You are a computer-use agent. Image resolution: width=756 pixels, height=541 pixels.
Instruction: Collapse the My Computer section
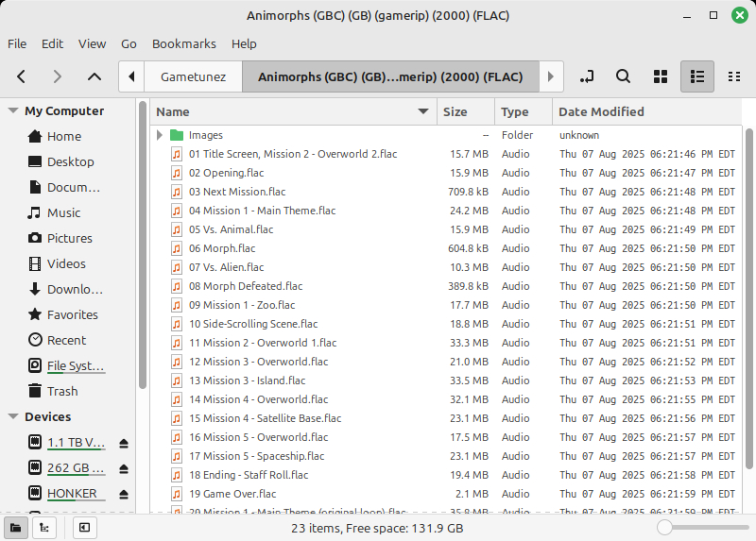tap(13, 110)
